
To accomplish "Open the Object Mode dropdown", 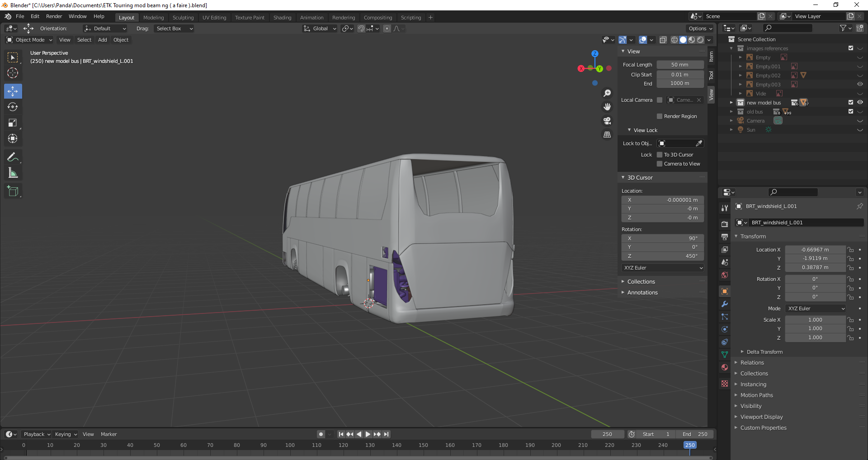I will (x=29, y=40).
